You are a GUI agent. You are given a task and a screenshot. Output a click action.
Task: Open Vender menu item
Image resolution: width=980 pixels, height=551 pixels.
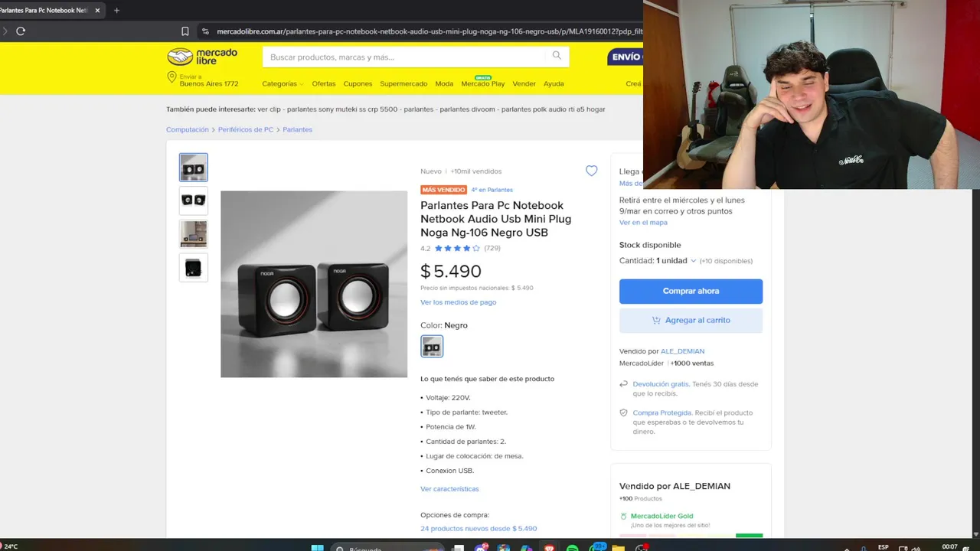524,83
